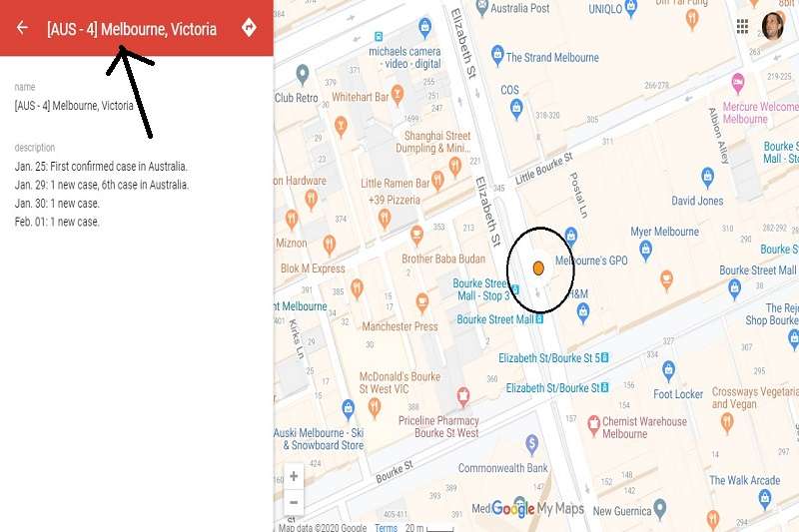Click the back arrow in red header
This screenshot has height=532, width=799.
22,27
